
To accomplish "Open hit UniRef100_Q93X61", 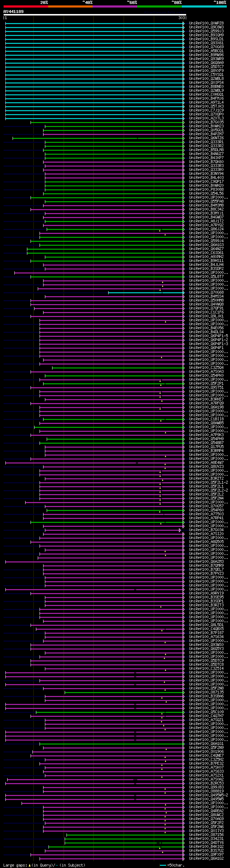I will [206, 43].
